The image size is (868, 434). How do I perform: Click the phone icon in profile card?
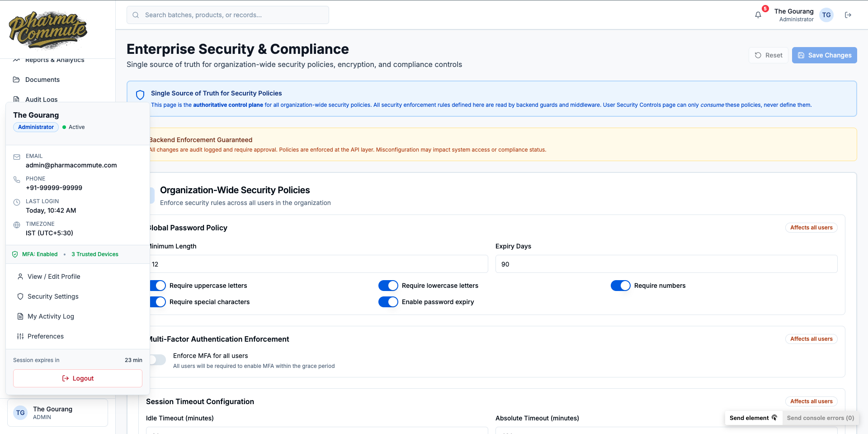tap(17, 180)
